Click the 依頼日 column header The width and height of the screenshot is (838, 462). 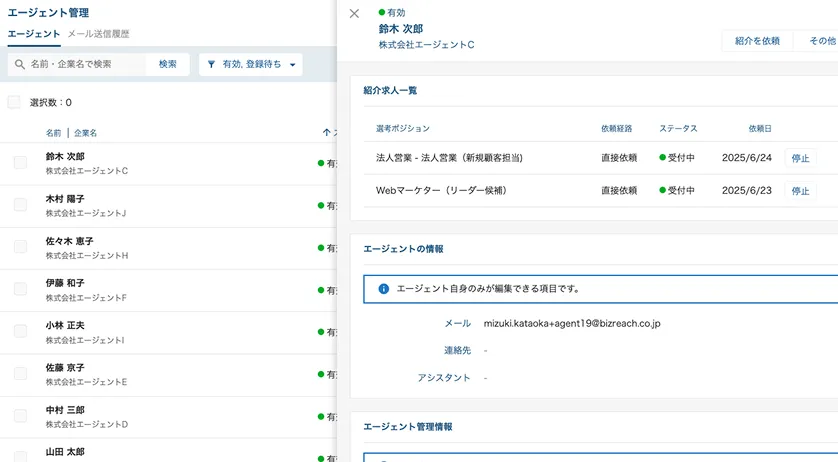760,128
